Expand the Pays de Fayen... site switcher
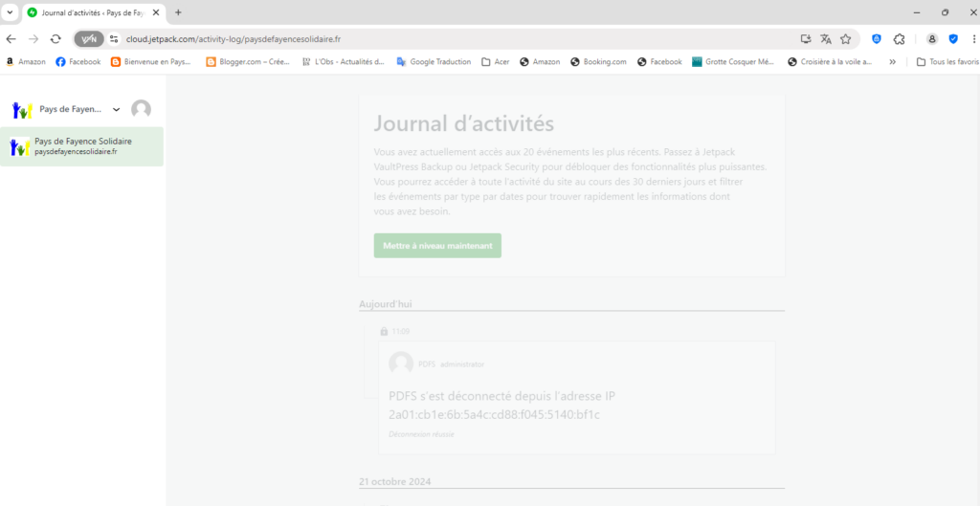Image resolution: width=980 pixels, height=506 pixels. click(x=116, y=109)
